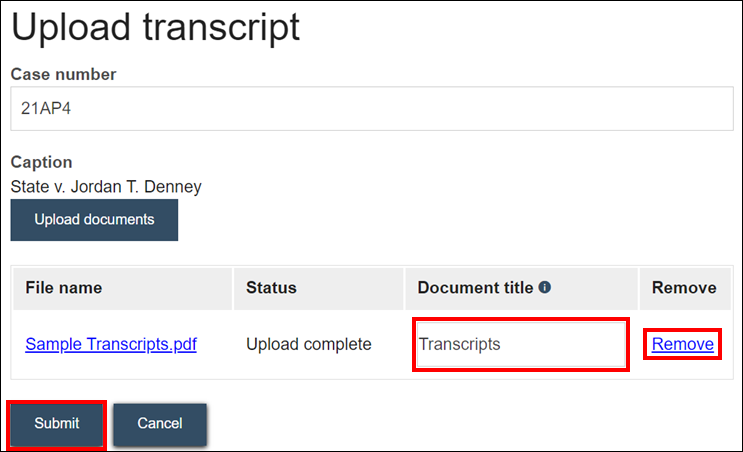Click the Remove column header
The height and width of the screenshot is (452, 743).
pos(684,288)
